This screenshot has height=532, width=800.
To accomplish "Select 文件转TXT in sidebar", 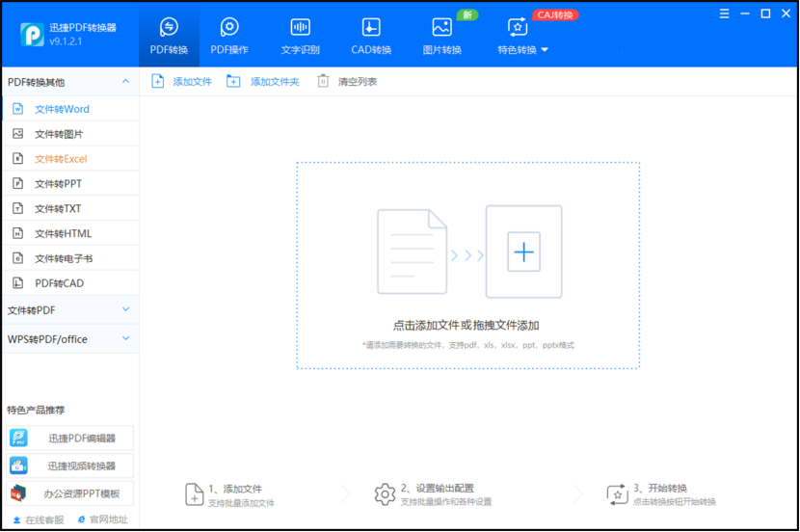I will (70, 208).
